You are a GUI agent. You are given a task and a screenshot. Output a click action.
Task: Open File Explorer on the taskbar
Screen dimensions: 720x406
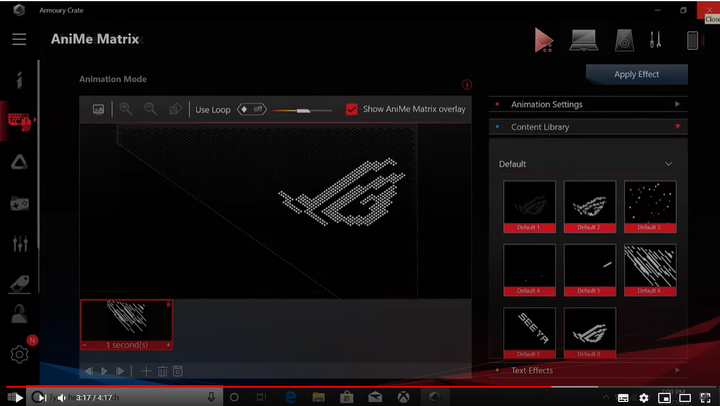[318, 397]
